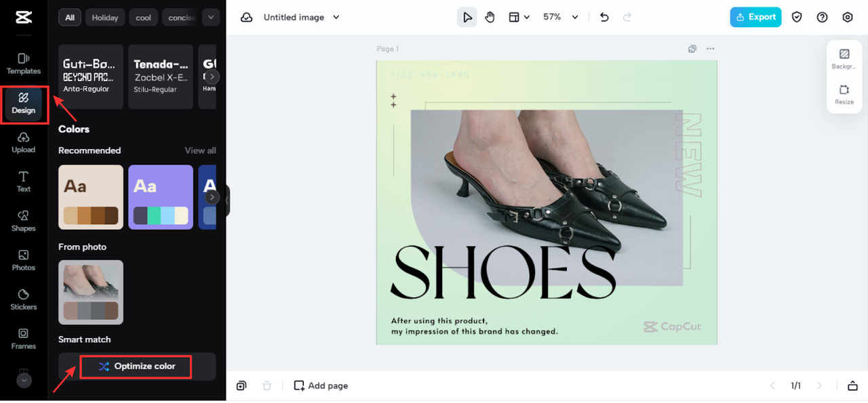
Task: Open Page 1 more options menu
Action: [x=710, y=49]
